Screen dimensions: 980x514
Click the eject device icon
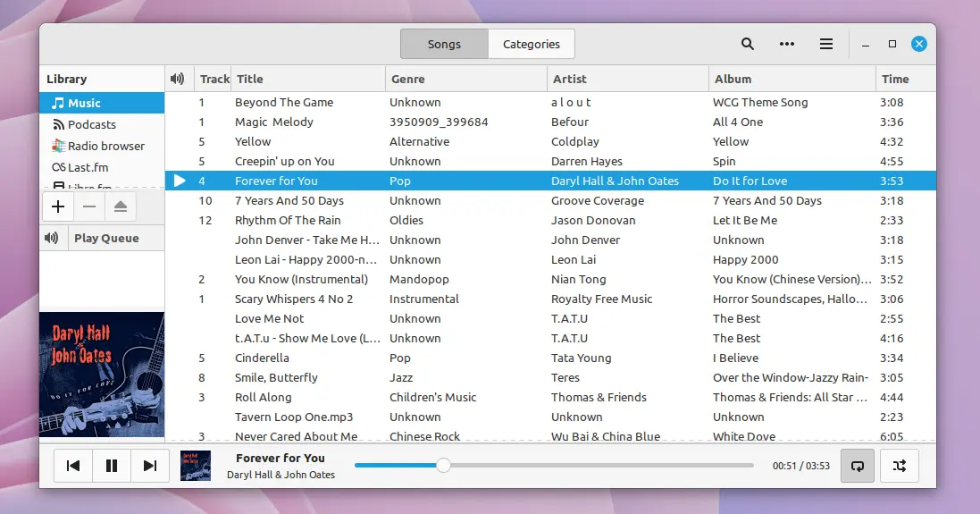(121, 206)
